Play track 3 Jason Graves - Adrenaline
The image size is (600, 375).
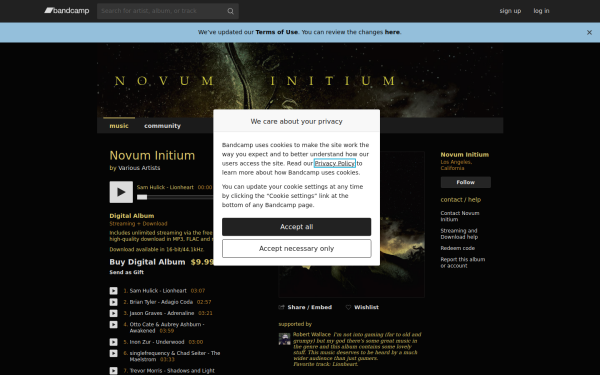(x=114, y=313)
